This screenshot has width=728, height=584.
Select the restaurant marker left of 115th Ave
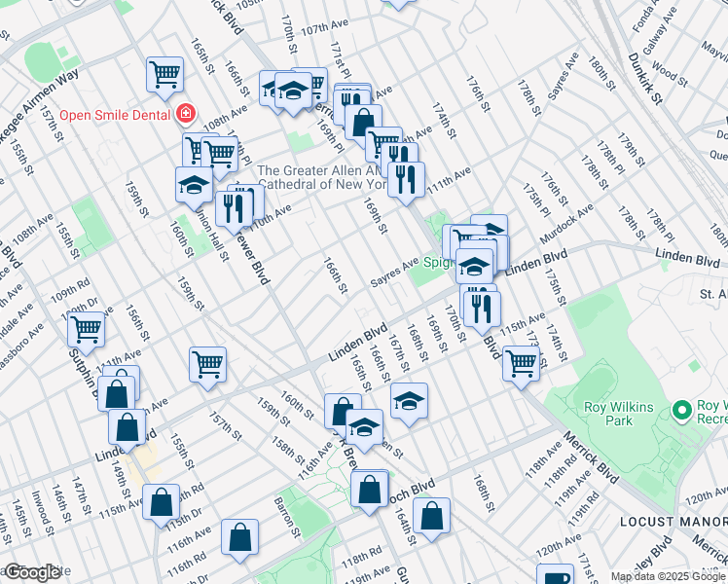click(482, 310)
